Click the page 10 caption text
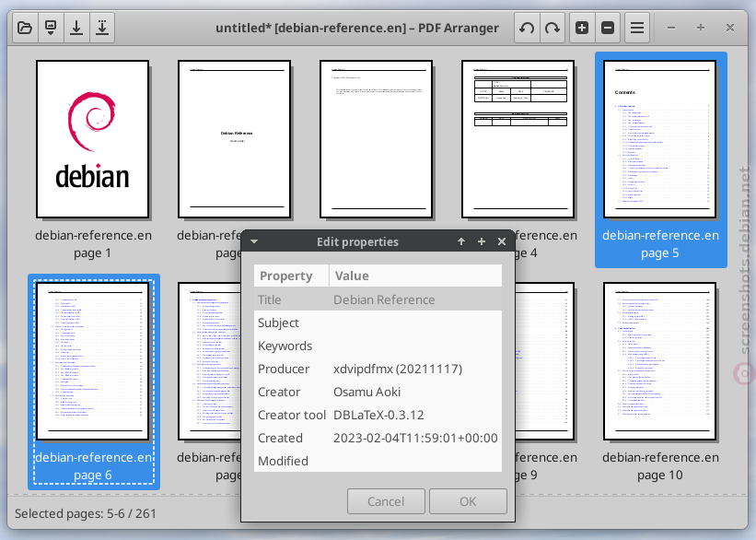The width and height of the screenshot is (756, 540). click(x=660, y=466)
